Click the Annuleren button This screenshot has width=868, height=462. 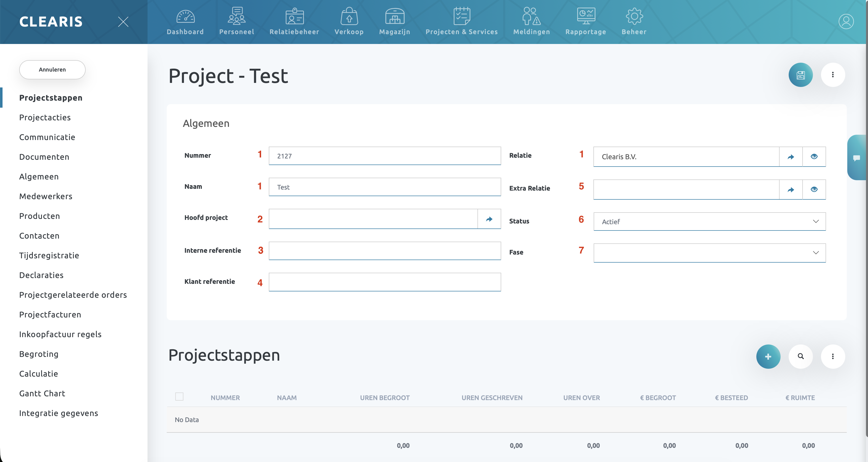tap(52, 70)
